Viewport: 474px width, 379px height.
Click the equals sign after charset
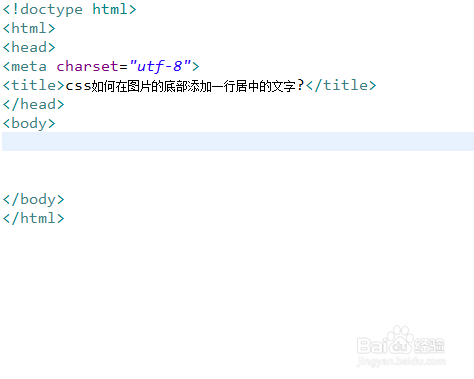123,67
